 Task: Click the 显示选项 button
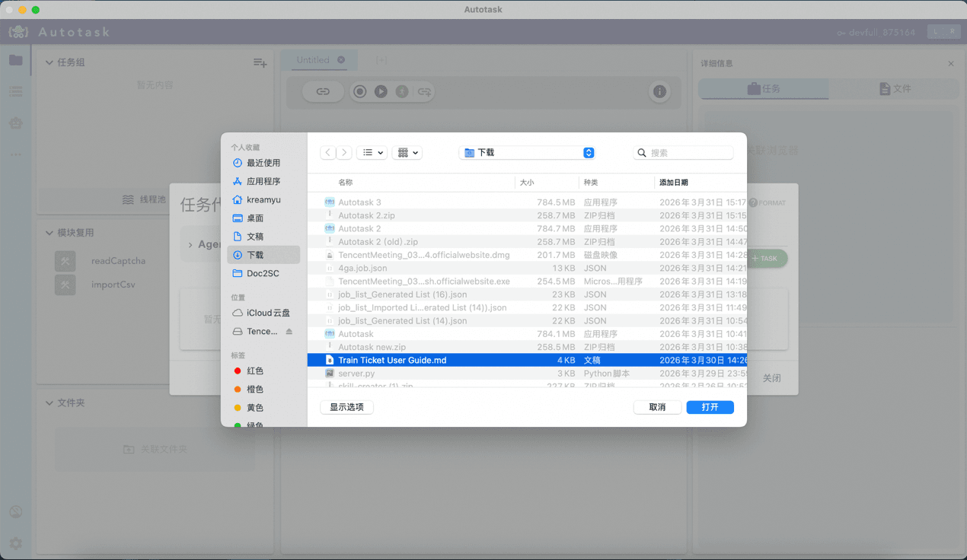pos(346,407)
